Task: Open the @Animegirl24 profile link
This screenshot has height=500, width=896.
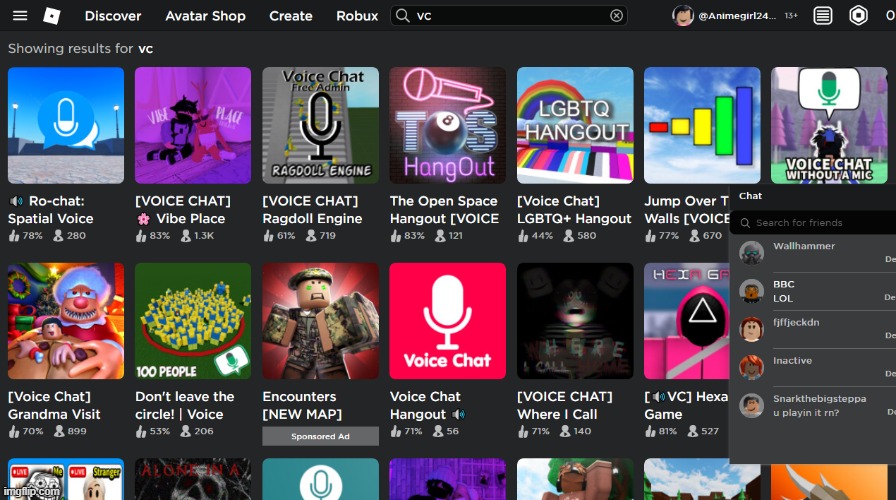Action: pos(737,16)
